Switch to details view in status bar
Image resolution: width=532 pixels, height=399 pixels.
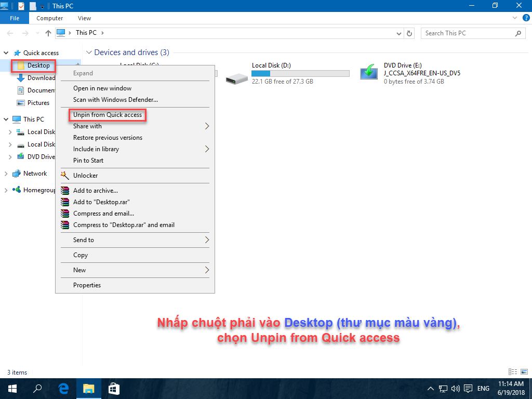pos(512,372)
